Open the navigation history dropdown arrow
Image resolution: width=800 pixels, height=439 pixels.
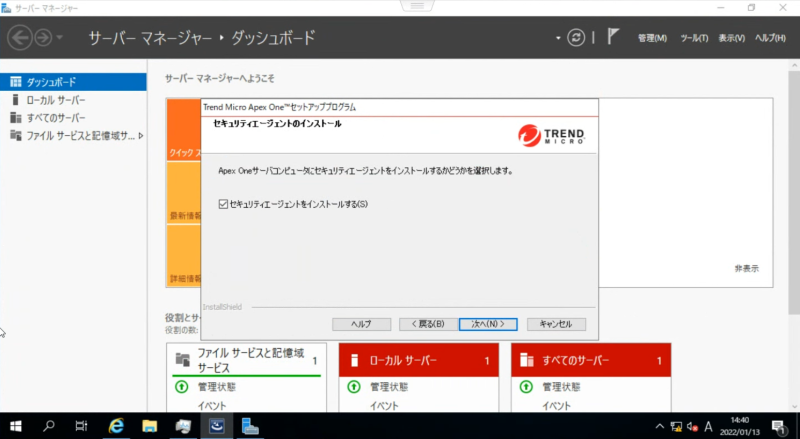(x=60, y=37)
